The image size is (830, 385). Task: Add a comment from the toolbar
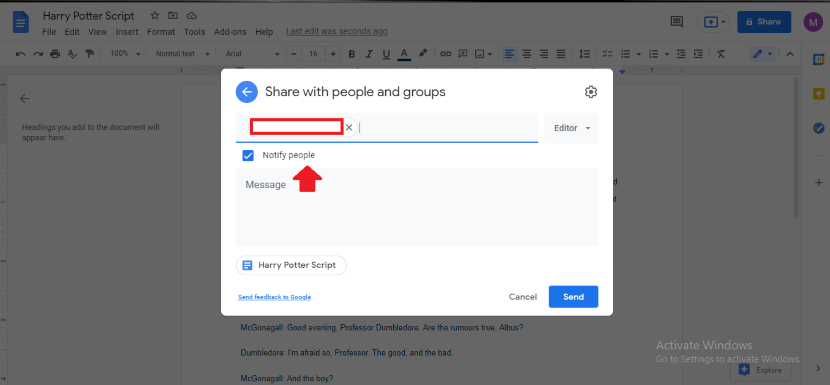(463, 54)
